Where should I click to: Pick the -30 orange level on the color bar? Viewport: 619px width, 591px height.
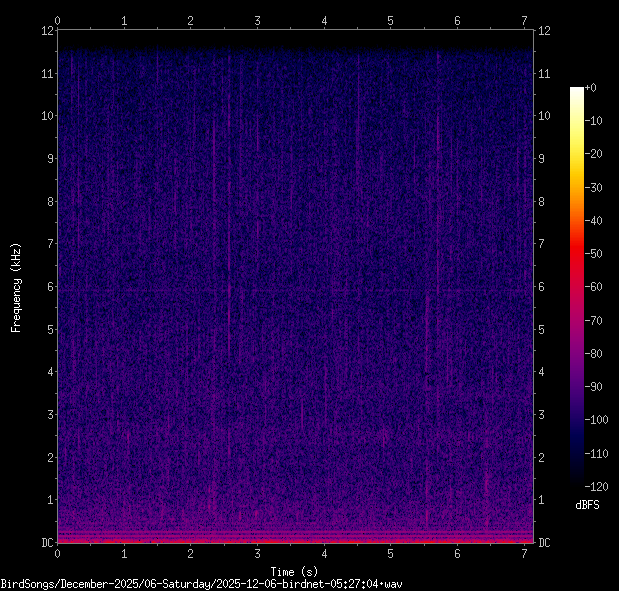tap(577, 187)
